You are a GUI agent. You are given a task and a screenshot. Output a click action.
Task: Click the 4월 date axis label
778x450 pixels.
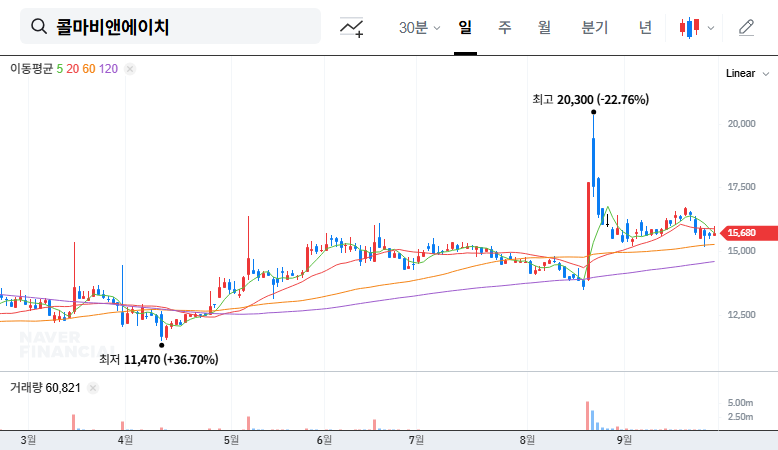125,440
